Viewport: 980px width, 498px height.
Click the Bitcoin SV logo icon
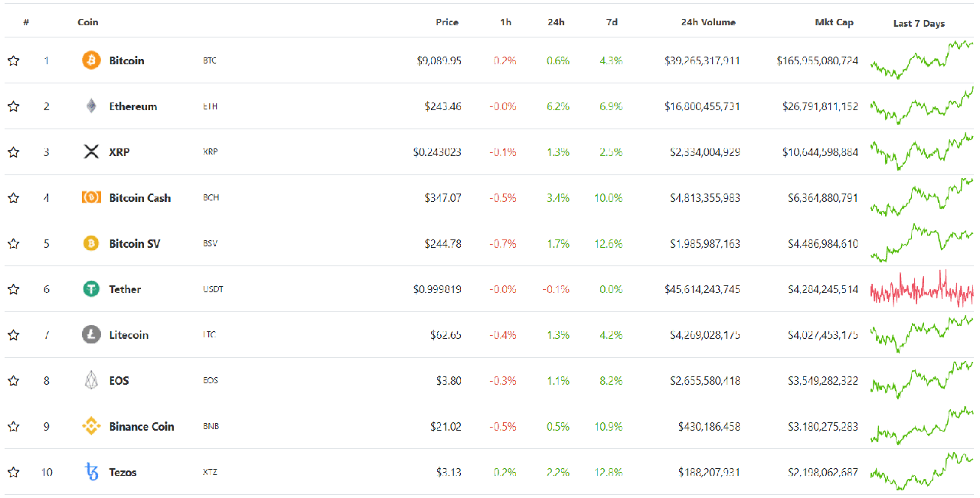coord(91,243)
